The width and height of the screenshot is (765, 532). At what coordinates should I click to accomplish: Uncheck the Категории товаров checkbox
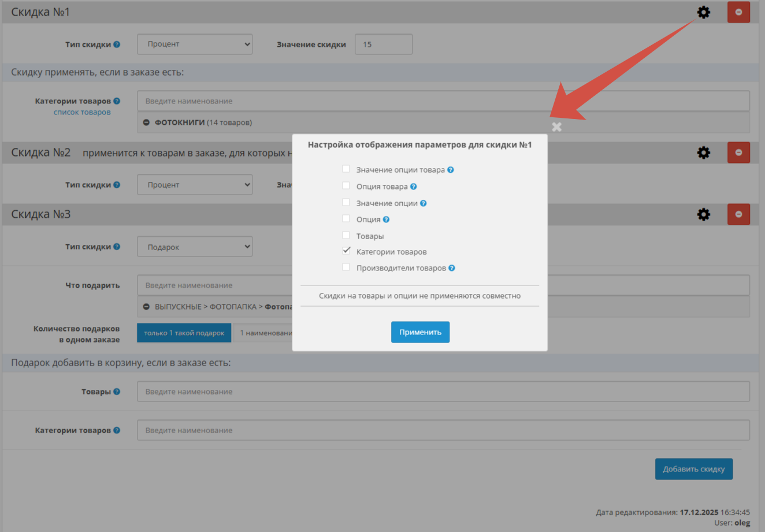point(346,251)
